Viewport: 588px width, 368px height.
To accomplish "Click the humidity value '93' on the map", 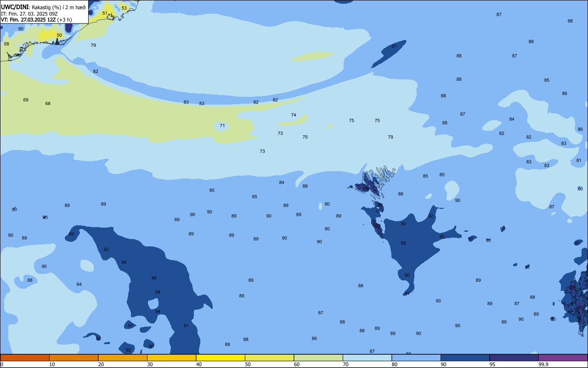I will [553, 319].
